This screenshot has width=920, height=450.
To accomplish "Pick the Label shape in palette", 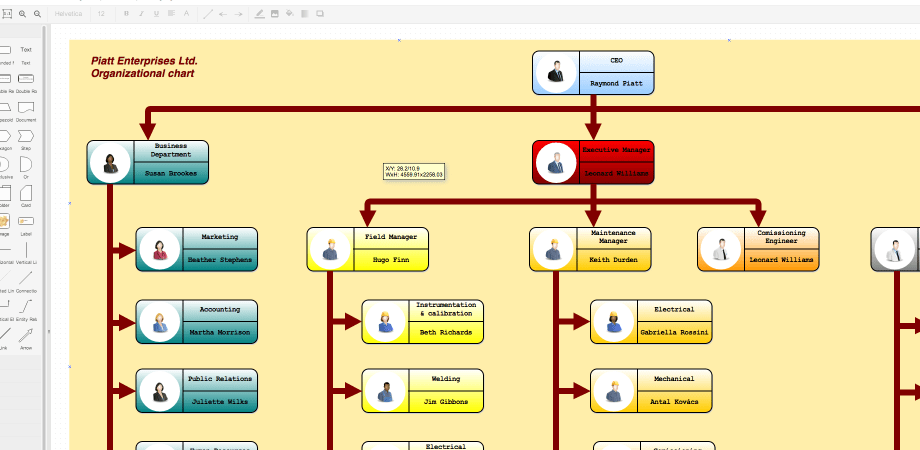I will 26,221.
